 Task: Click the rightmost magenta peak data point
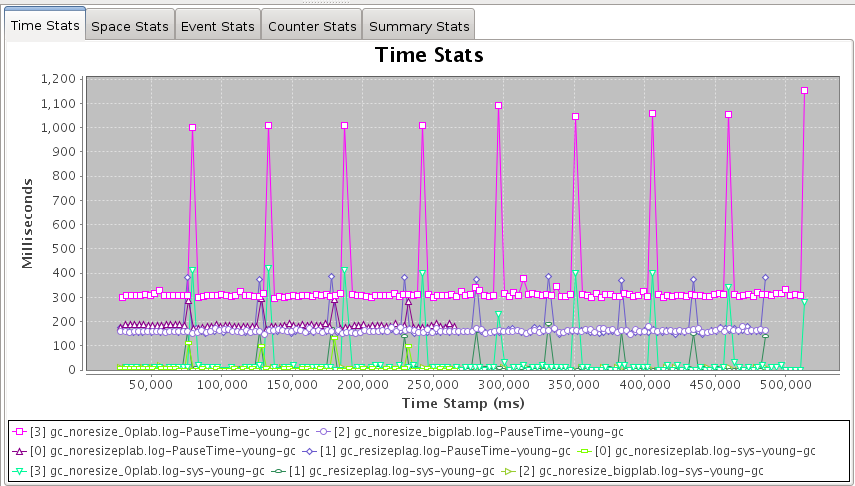tap(804, 91)
